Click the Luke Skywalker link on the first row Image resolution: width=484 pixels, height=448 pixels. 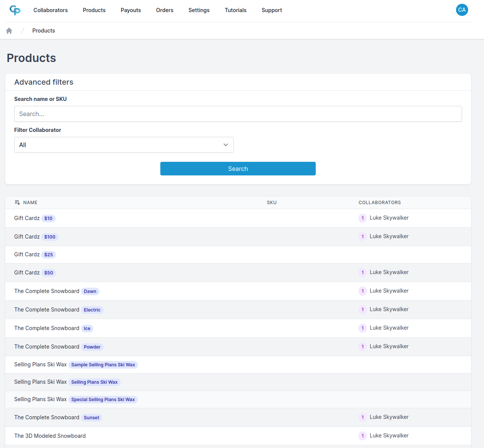tap(389, 218)
